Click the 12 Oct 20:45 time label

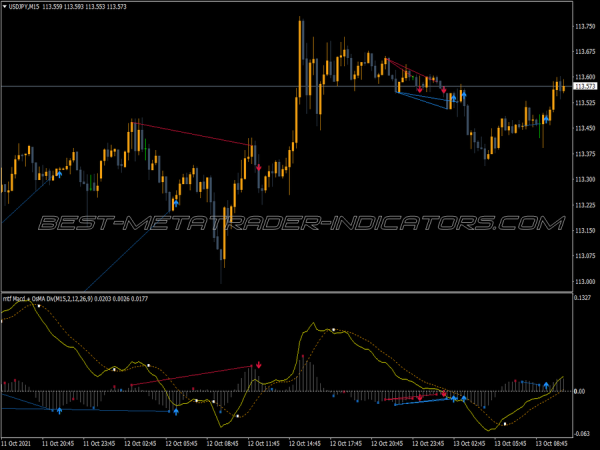(x=387, y=443)
